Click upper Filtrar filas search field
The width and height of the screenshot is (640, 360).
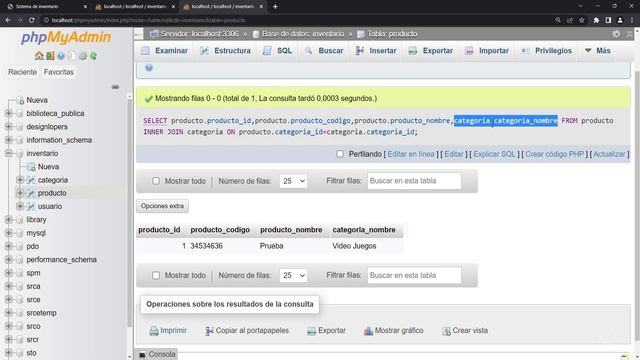[x=414, y=181]
